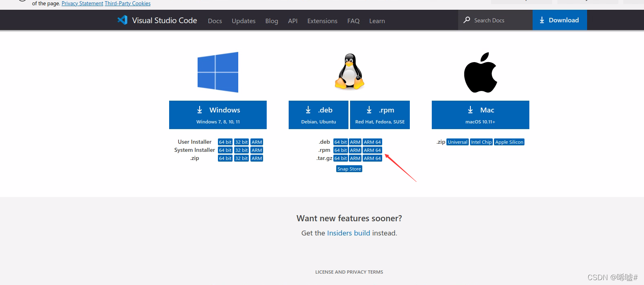Screen dimensions: 644x285
Task: Click the Windows logo image
Action: click(218, 72)
